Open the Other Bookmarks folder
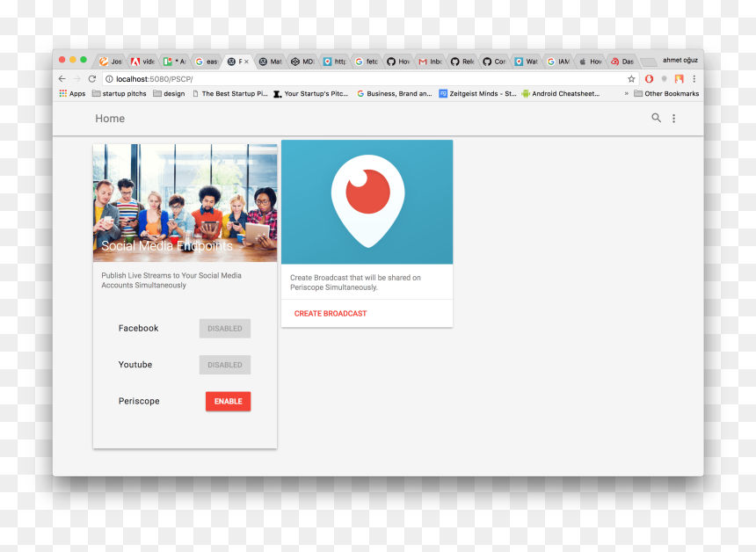The height and width of the screenshot is (552, 756). (666, 93)
